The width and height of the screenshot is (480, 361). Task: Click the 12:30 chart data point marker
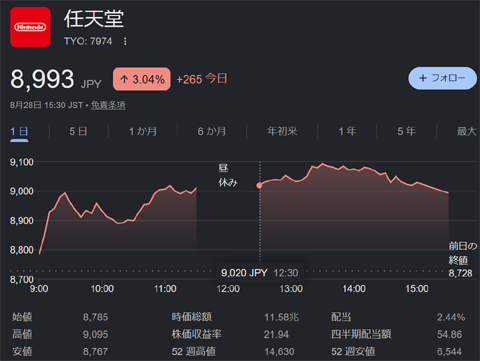259,186
